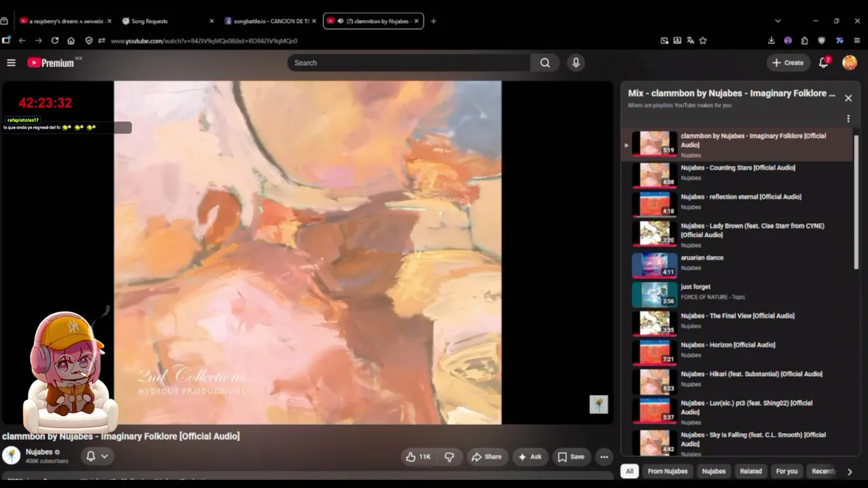This screenshot has height=488, width=868.
Task: Open the browser application menu
Action: [x=856, y=41]
